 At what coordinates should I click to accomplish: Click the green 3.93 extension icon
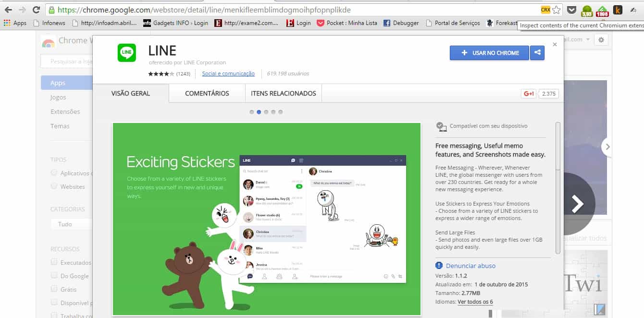tap(587, 11)
